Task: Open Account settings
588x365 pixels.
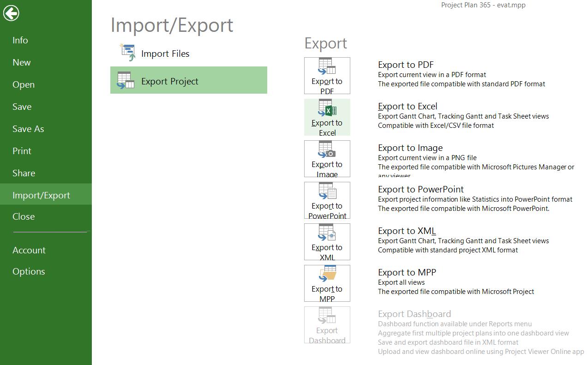Action: (x=29, y=250)
